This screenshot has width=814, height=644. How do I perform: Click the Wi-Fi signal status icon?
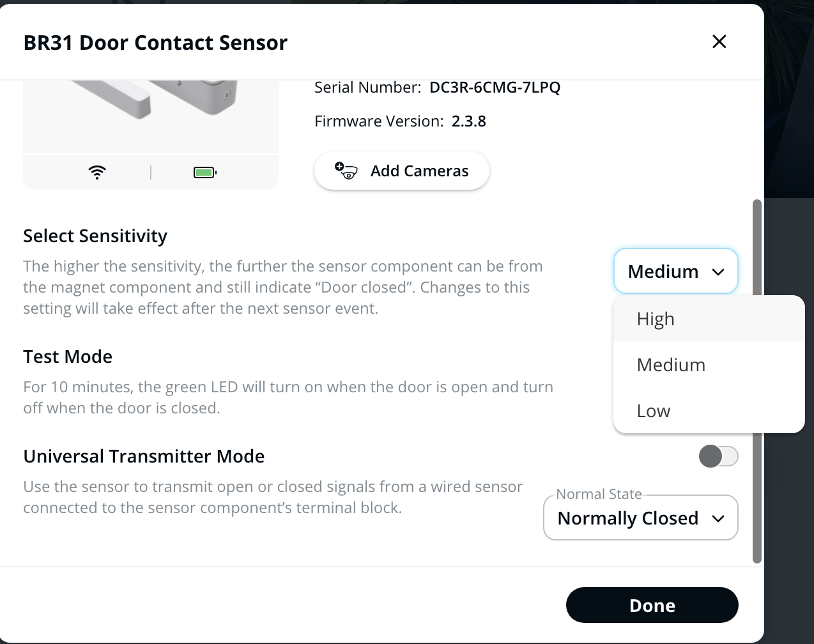point(97,172)
